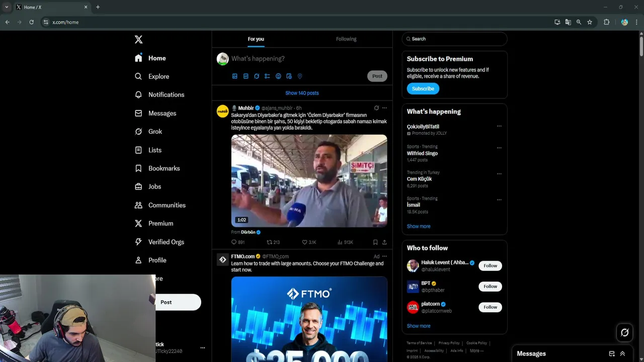Viewport: 644px width, 362px height.
Task: Bookmark this page star icon
Action: pos(590,22)
